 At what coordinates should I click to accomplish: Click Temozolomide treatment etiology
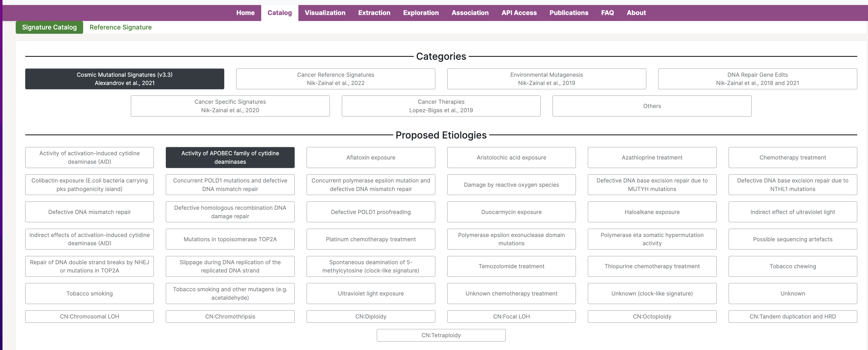[x=511, y=266]
